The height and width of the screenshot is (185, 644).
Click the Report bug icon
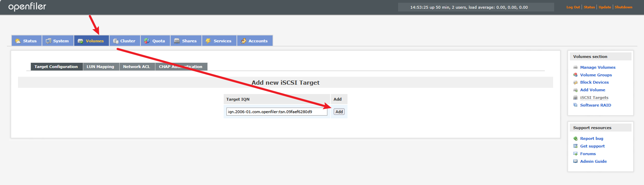click(576, 138)
